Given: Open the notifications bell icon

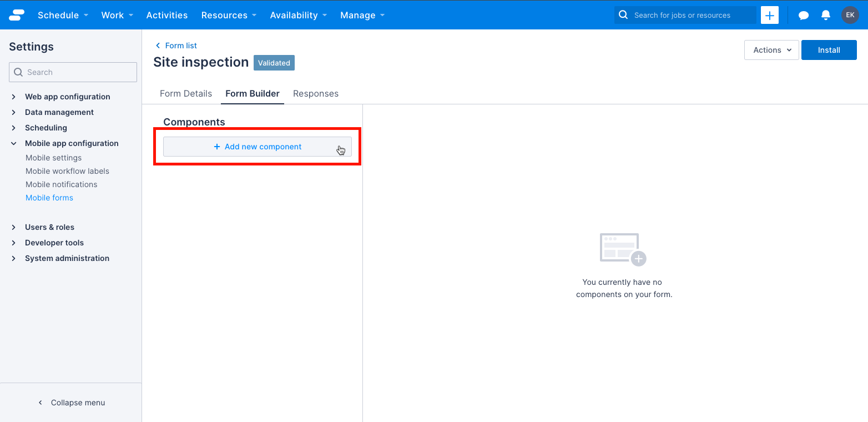Looking at the screenshot, I should click(825, 15).
